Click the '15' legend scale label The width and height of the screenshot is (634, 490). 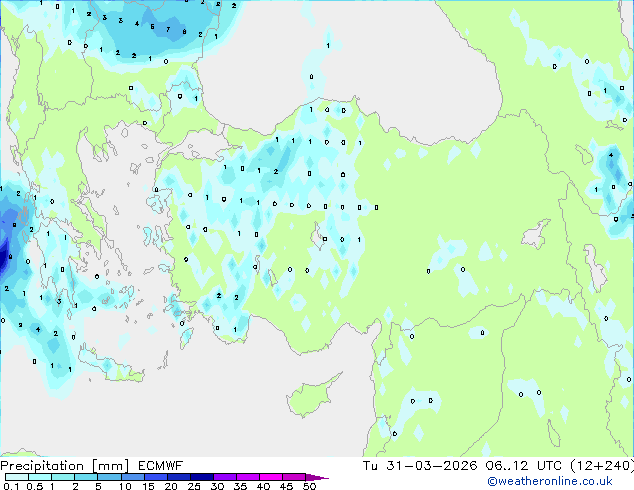coord(148,486)
